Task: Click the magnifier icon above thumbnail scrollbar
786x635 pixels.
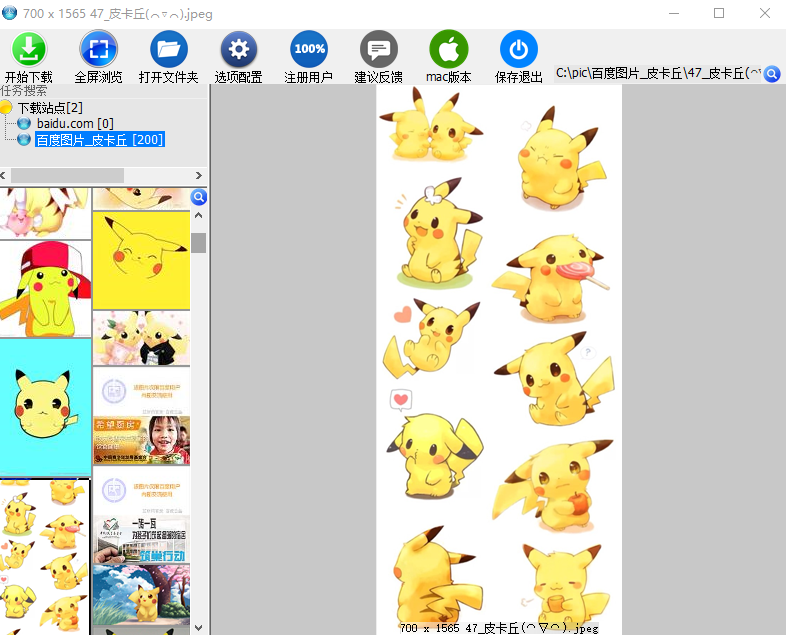Action: tap(199, 197)
